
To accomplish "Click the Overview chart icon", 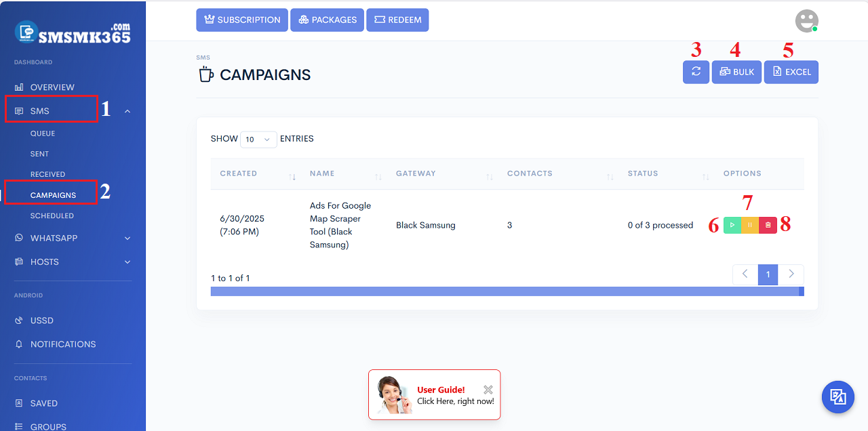I will pos(19,87).
